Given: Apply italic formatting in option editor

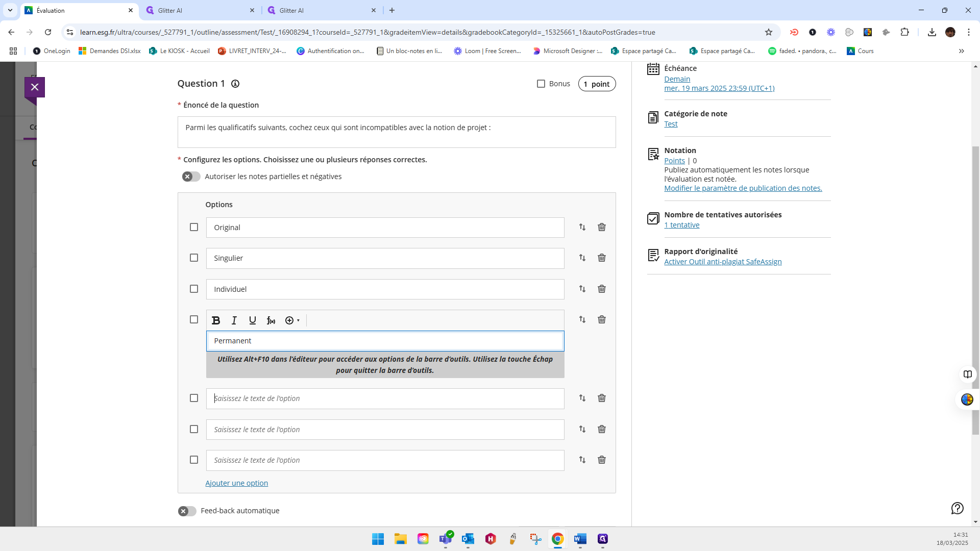Looking at the screenshot, I should pyautogui.click(x=234, y=320).
